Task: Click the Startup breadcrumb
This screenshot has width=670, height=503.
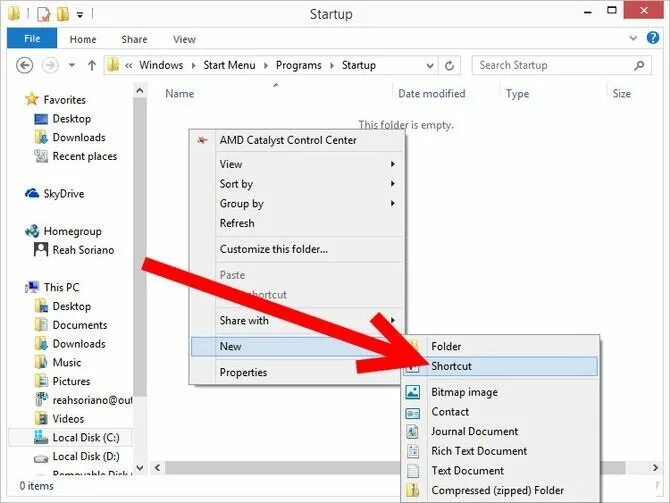Action: coord(359,65)
